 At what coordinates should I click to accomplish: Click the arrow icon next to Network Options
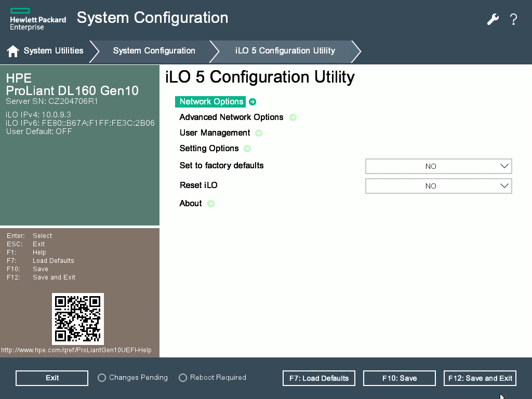click(x=252, y=102)
